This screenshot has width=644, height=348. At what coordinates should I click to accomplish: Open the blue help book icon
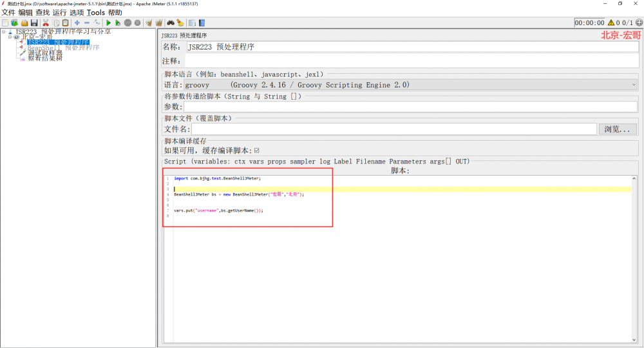tap(202, 23)
